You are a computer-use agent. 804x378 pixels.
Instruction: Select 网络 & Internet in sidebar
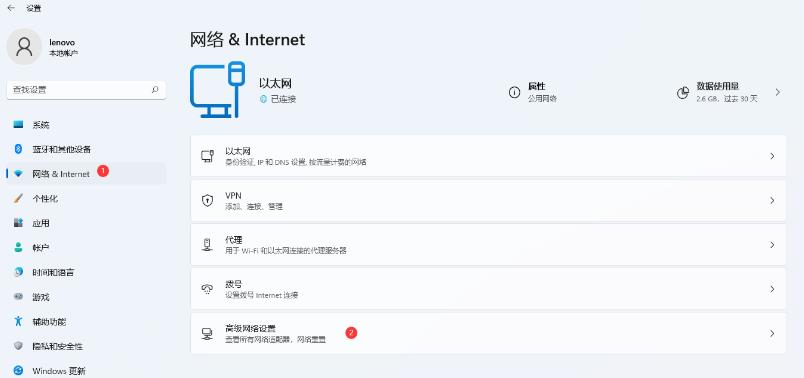[86, 174]
